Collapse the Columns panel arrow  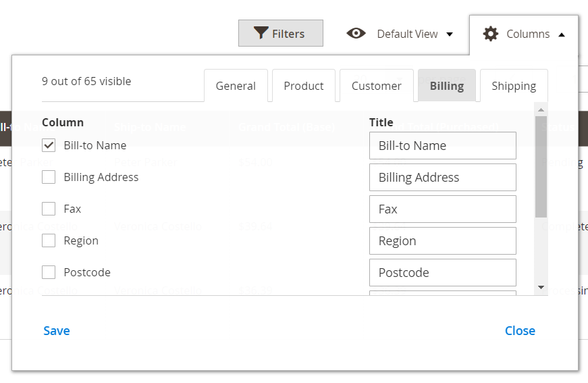coord(562,34)
